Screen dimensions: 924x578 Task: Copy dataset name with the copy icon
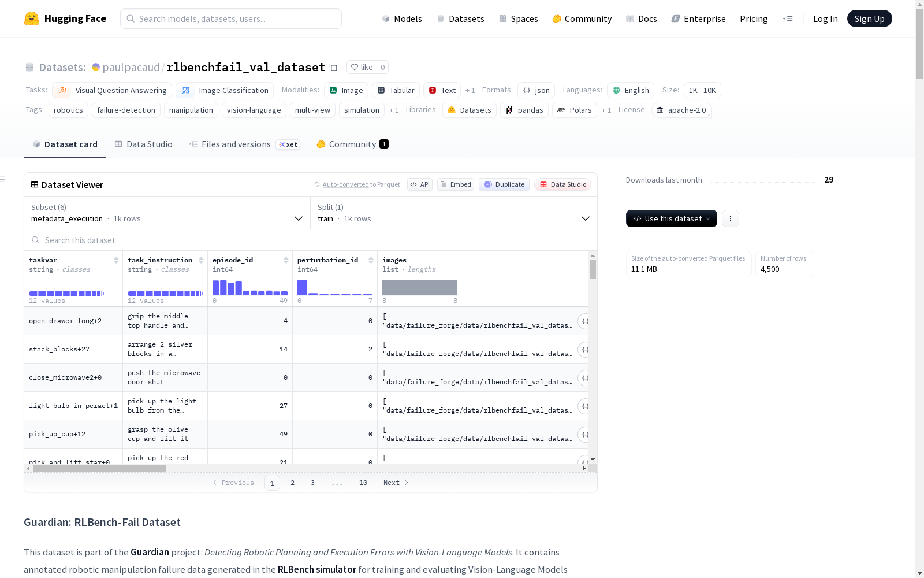point(333,67)
